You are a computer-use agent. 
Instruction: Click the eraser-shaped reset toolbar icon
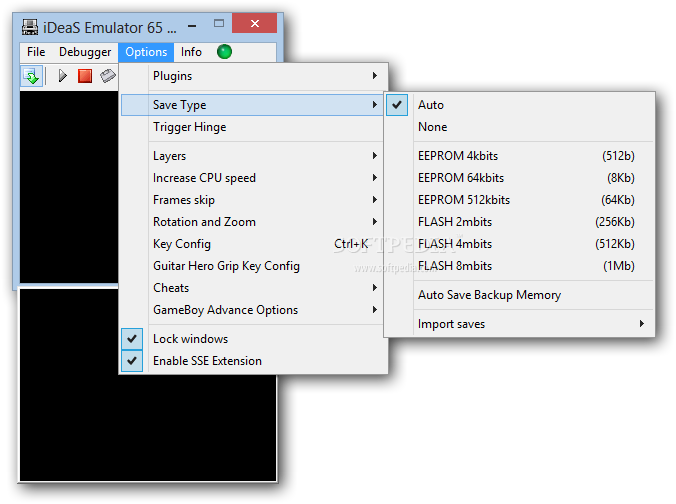[108, 76]
